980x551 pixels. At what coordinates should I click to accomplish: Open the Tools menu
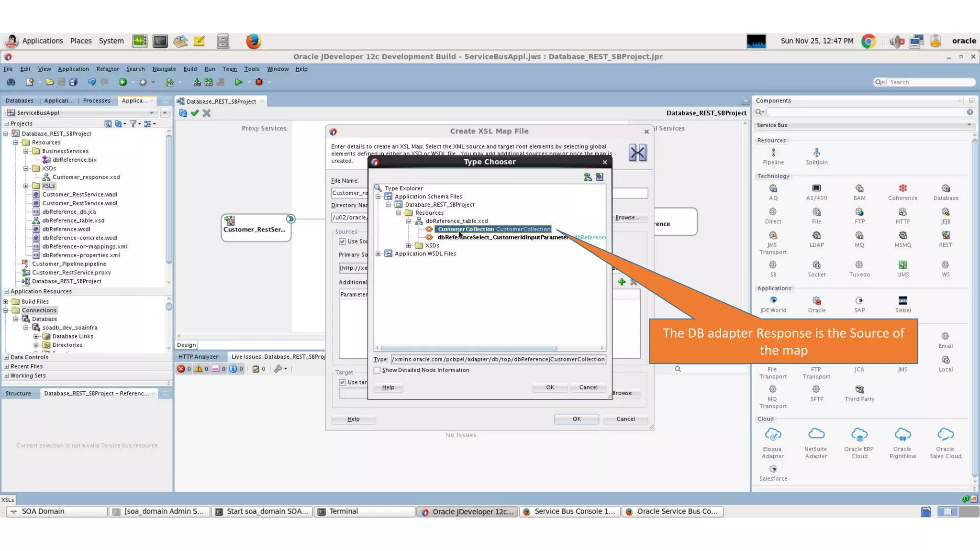click(252, 69)
